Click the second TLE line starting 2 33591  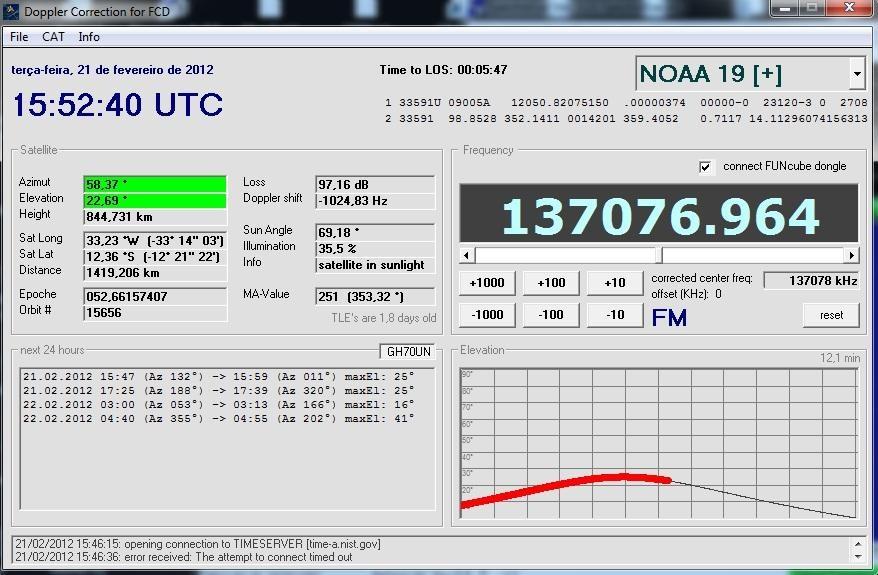[626, 119]
